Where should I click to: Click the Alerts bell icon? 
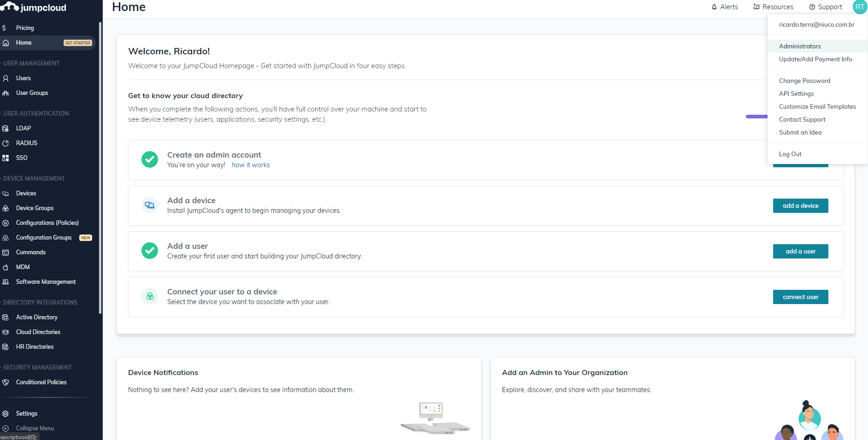pos(714,7)
